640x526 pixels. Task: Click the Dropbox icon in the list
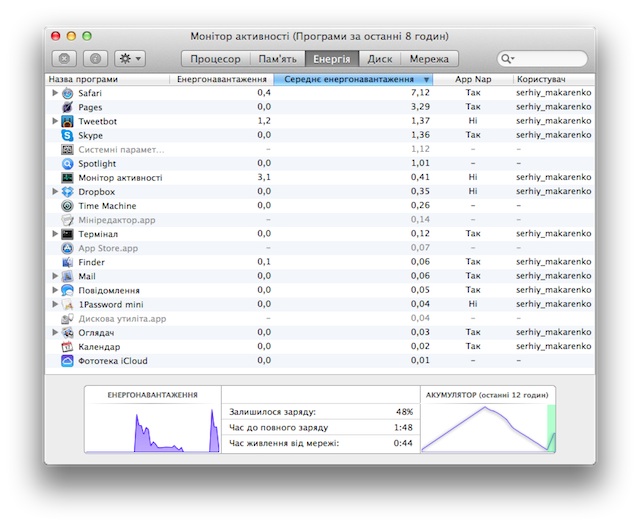pos(67,192)
